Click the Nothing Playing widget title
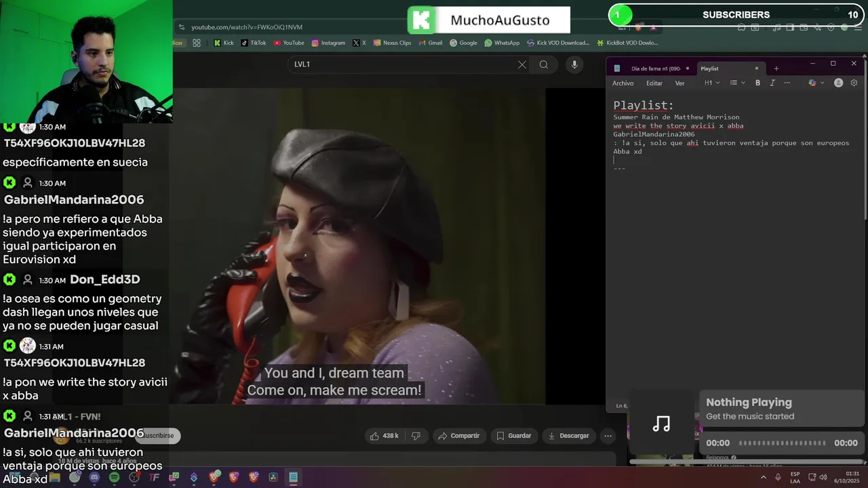 pyautogui.click(x=749, y=403)
